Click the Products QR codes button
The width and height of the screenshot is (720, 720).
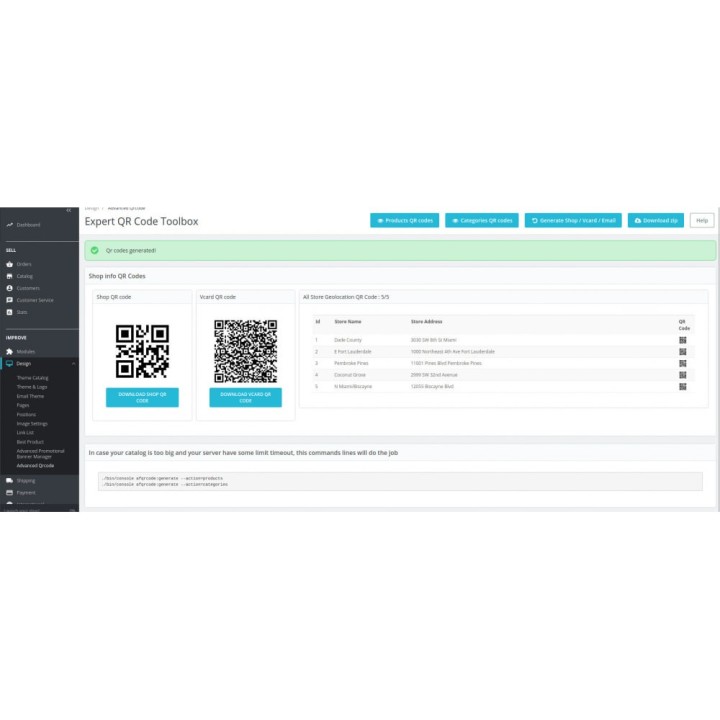(405, 220)
